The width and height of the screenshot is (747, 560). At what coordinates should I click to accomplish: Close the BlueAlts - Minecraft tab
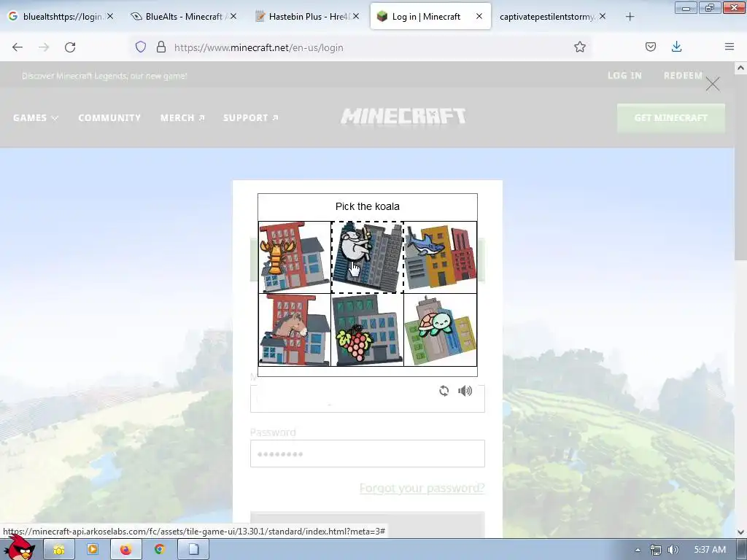coord(233,16)
